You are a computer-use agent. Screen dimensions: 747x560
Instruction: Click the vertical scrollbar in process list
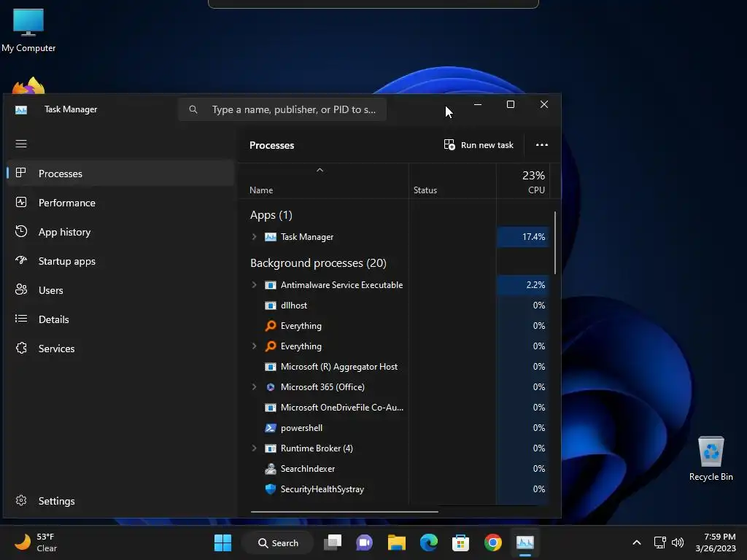click(x=555, y=243)
